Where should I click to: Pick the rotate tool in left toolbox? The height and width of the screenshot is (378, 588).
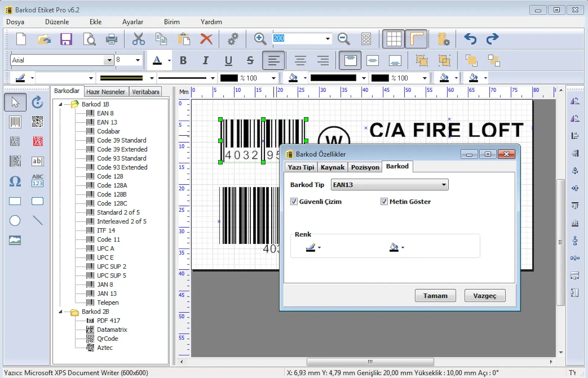click(37, 102)
